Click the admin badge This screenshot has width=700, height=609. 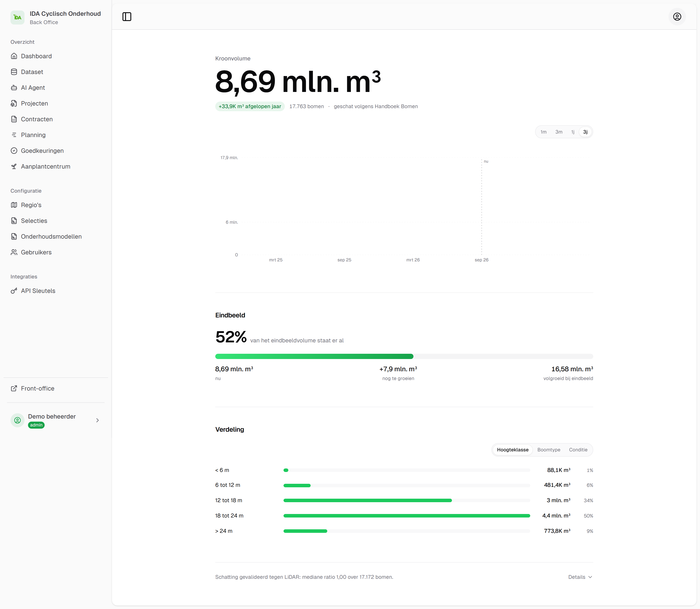(36, 425)
